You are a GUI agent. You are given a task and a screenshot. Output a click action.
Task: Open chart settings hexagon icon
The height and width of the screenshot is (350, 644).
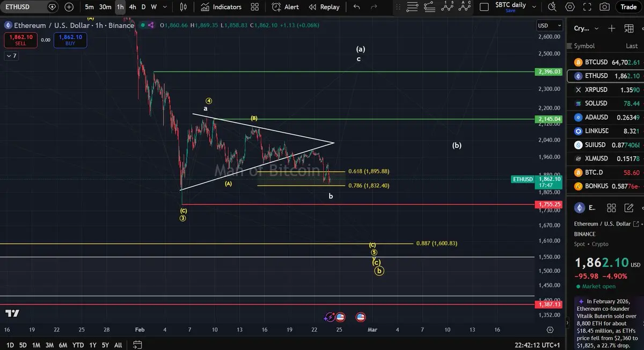coord(570,7)
